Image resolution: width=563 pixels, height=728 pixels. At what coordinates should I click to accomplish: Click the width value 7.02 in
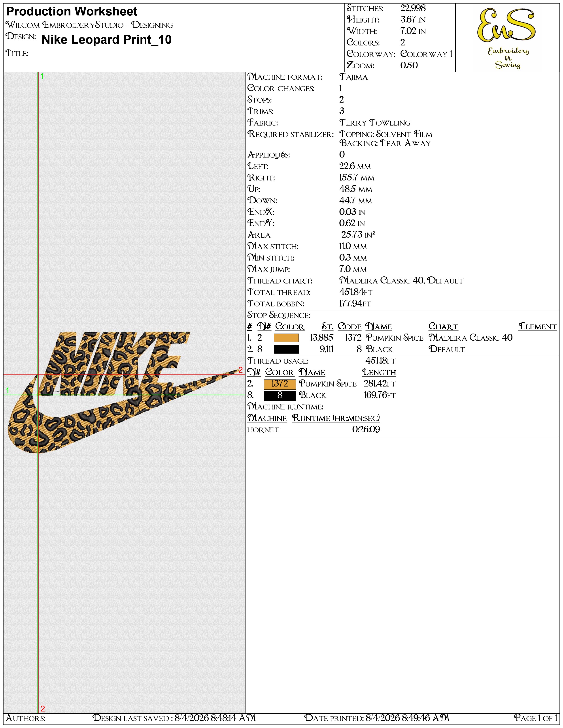tap(413, 31)
